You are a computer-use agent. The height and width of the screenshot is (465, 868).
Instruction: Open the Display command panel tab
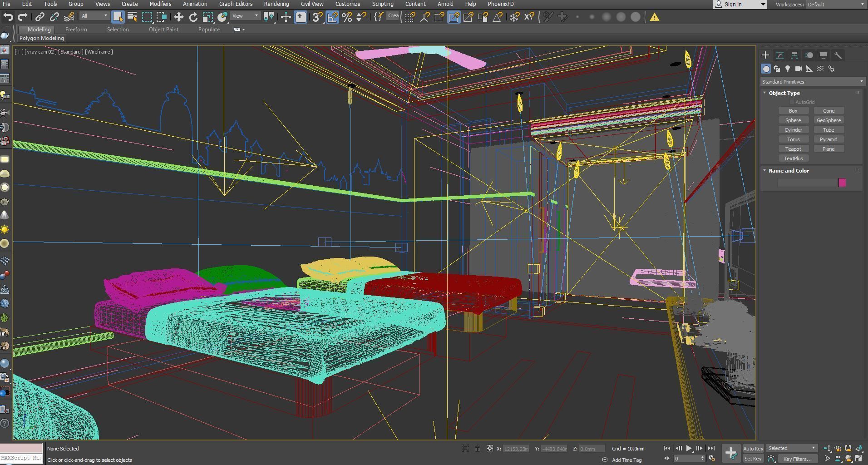coord(824,55)
